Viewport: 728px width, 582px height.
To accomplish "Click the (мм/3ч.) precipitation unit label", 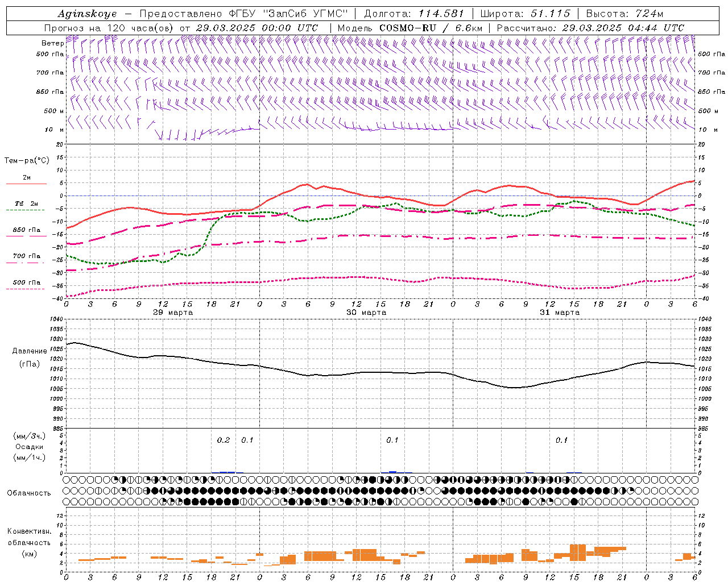I will (x=29, y=436).
